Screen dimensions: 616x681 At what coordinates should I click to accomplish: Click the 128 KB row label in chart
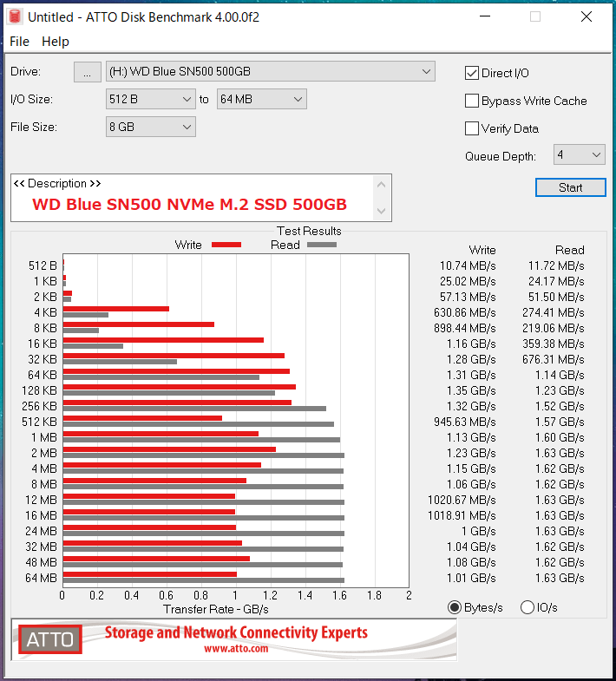[40, 391]
